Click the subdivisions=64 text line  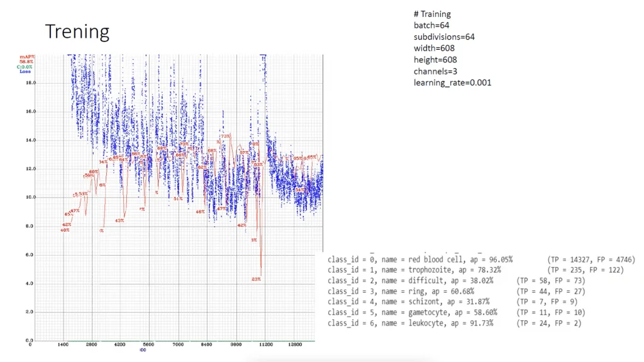444,37
